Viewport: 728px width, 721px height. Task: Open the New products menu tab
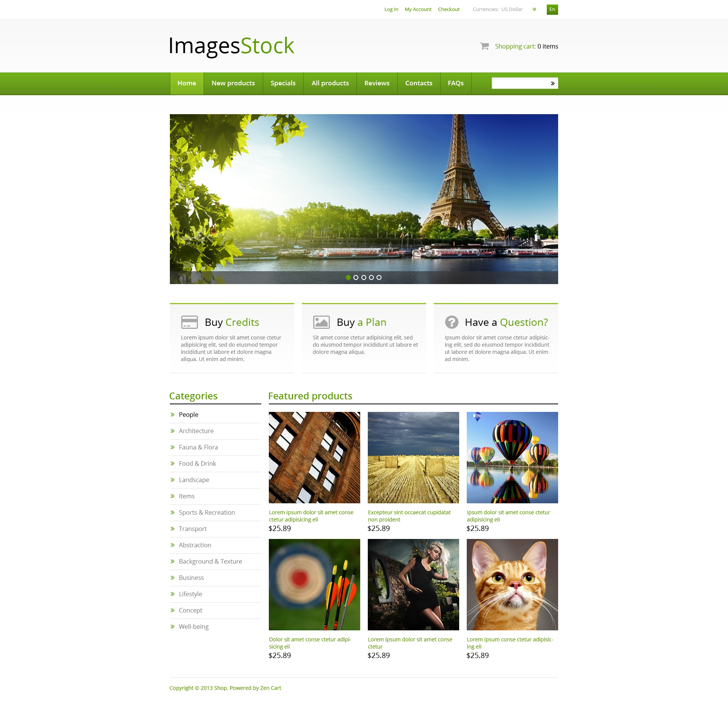coord(233,83)
